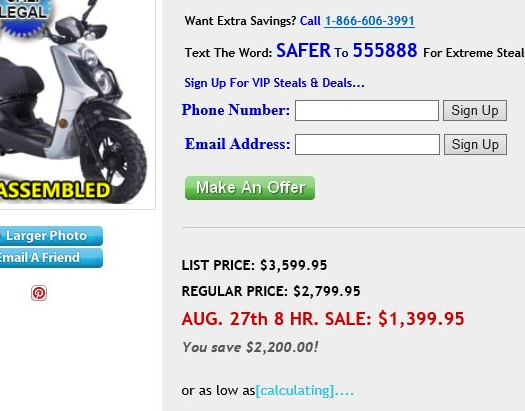Viewport: 525px width, 411px height.
Task: Focus the Email Address input field
Action: point(367,145)
